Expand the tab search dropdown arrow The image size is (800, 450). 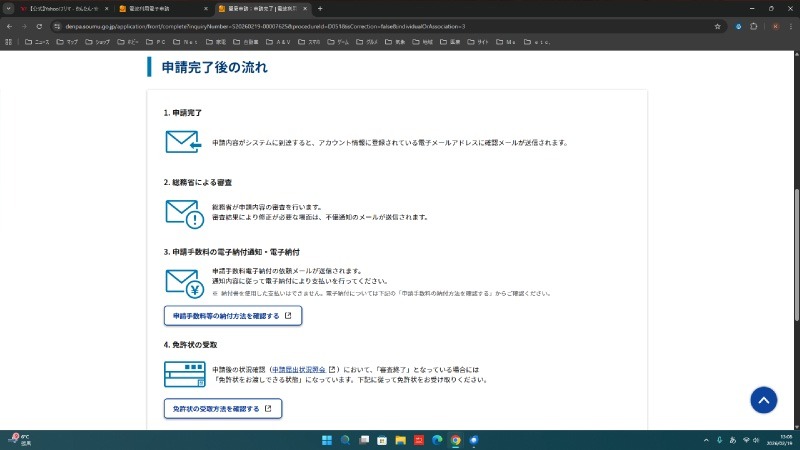pos(9,9)
